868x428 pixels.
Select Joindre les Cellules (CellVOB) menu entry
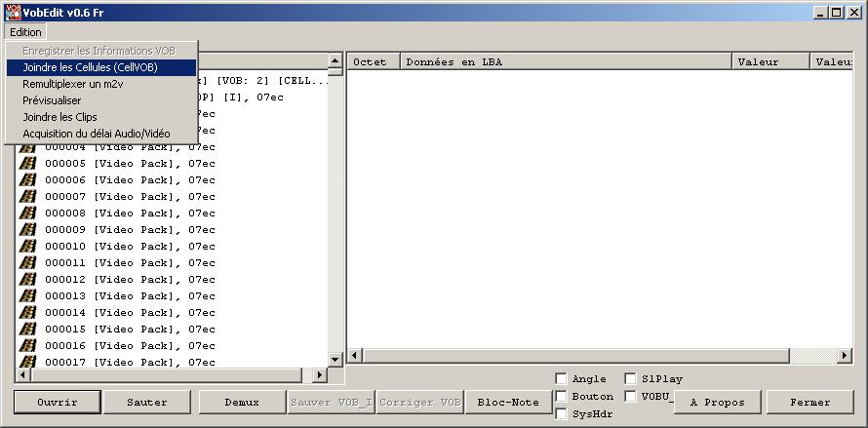pos(90,67)
